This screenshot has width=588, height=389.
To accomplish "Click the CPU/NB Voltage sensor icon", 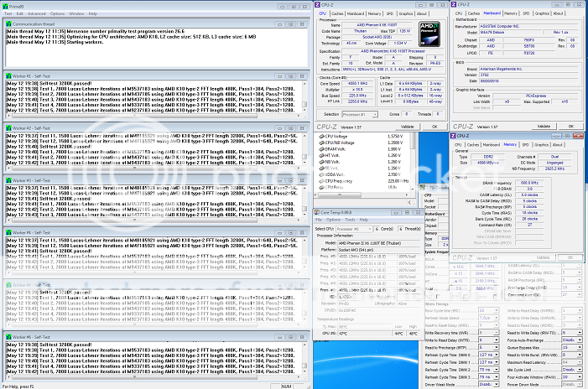I will [321, 143].
